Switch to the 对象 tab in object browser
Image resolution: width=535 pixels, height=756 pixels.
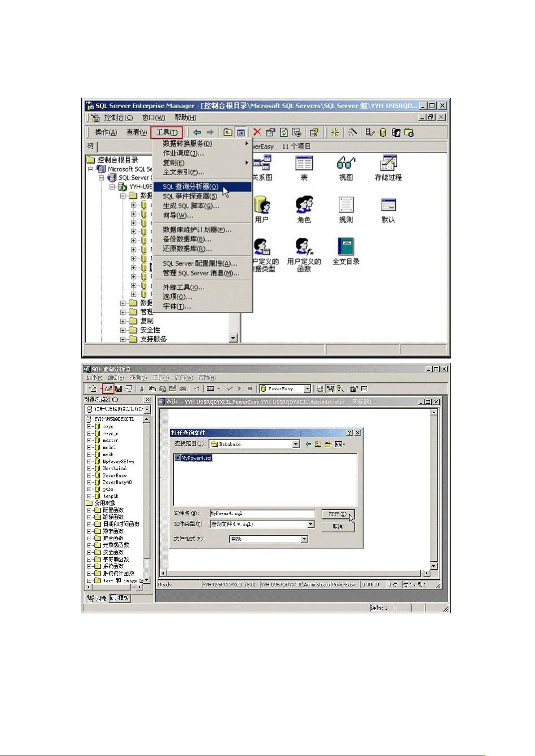click(97, 599)
